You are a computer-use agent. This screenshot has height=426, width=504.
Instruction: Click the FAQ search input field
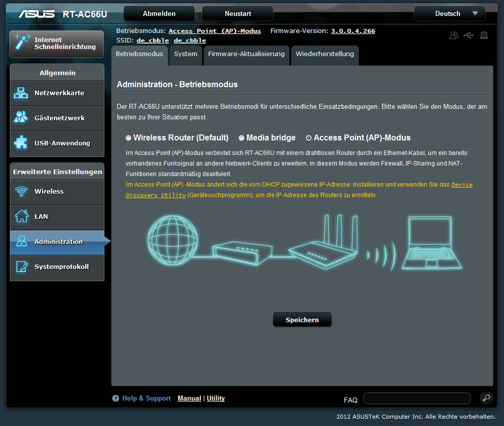[x=417, y=398]
